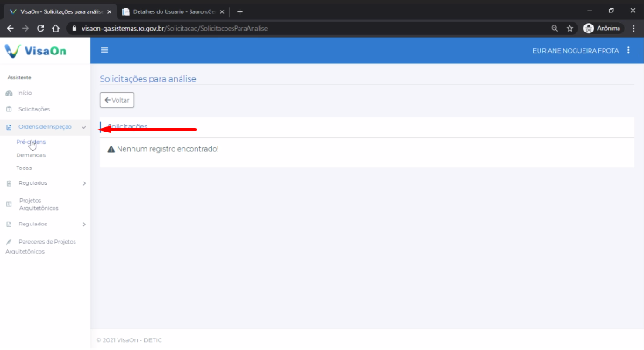Expand the second Regulados submenu arrow
The width and height of the screenshot is (644, 350).
click(x=84, y=225)
